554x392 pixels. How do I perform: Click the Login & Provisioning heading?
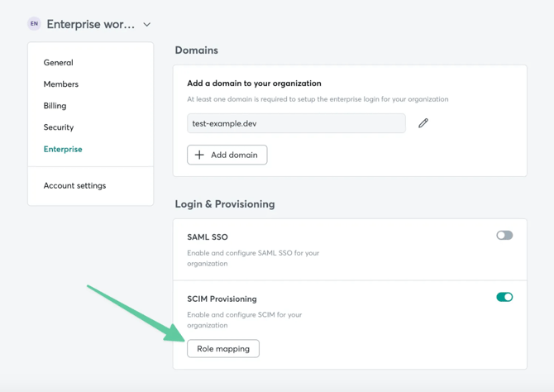click(225, 204)
